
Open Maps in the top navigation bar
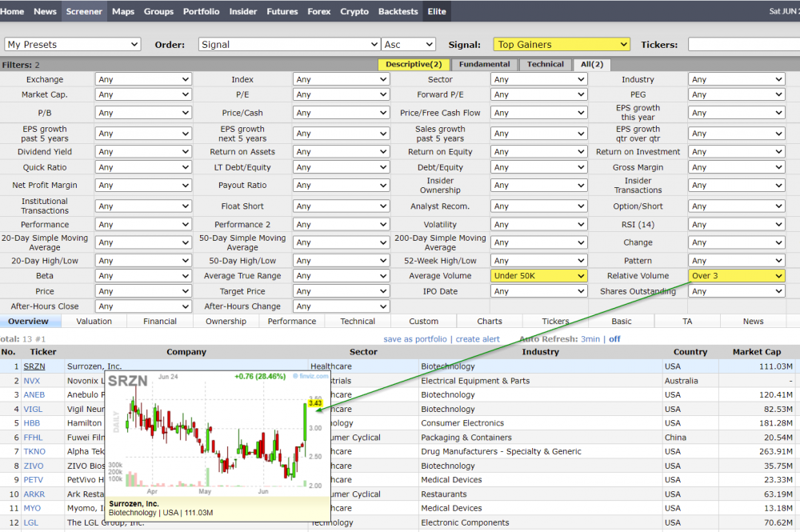(x=123, y=11)
